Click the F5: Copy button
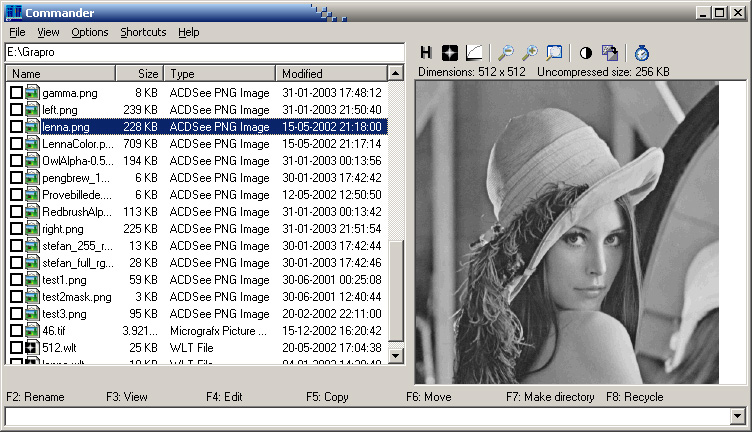This screenshot has width=752, height=432. pyautogui.click(x=327, y=397)
